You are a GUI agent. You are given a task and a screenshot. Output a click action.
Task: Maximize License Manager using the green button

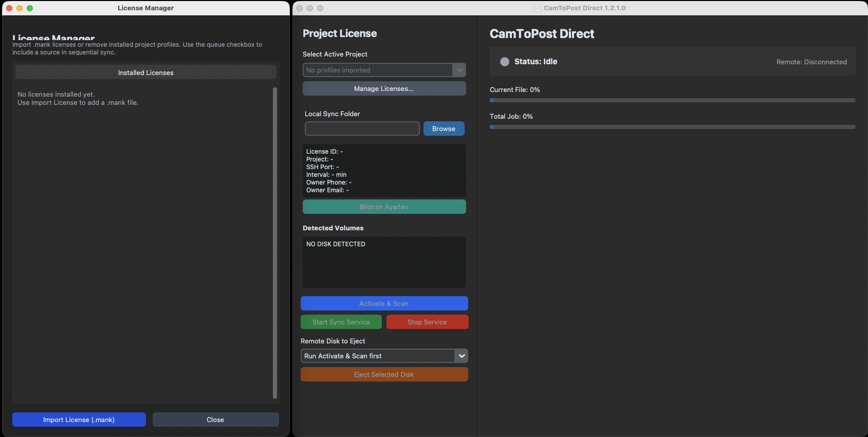(x=30, y=8)
